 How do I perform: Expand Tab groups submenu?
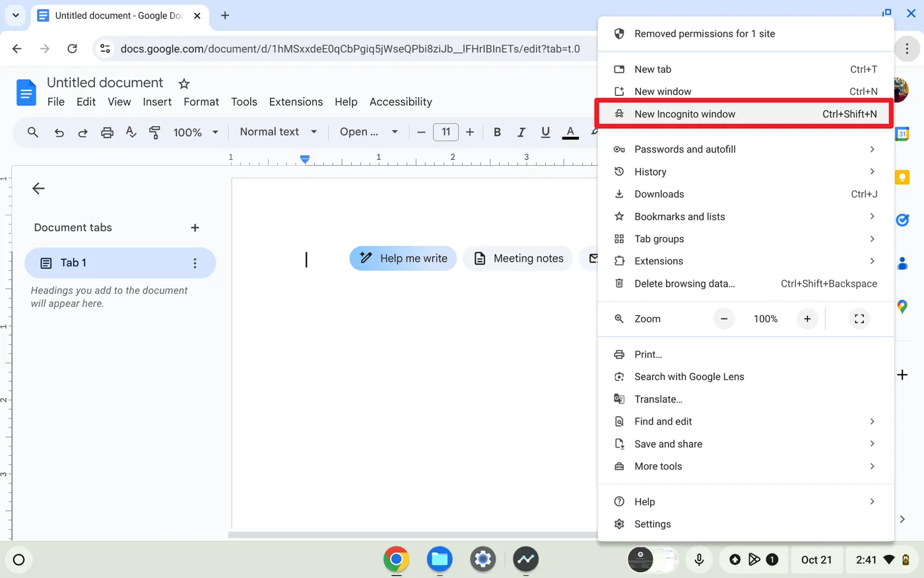(746, 239)
